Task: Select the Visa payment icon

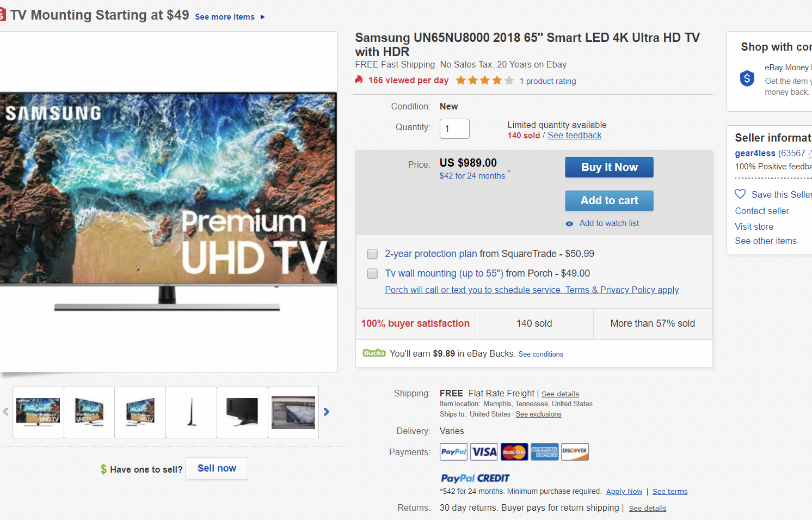Action: [484, 452]
